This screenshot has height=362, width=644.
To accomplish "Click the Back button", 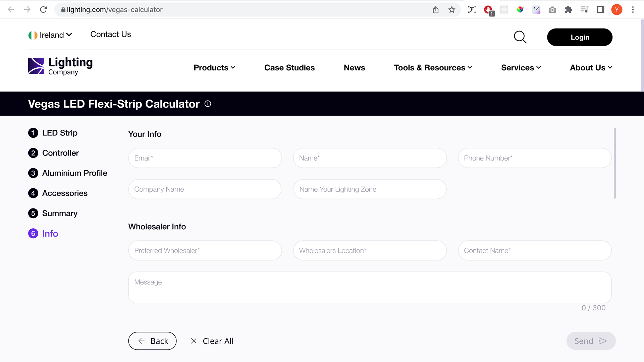I will click(x=152, y=341).
